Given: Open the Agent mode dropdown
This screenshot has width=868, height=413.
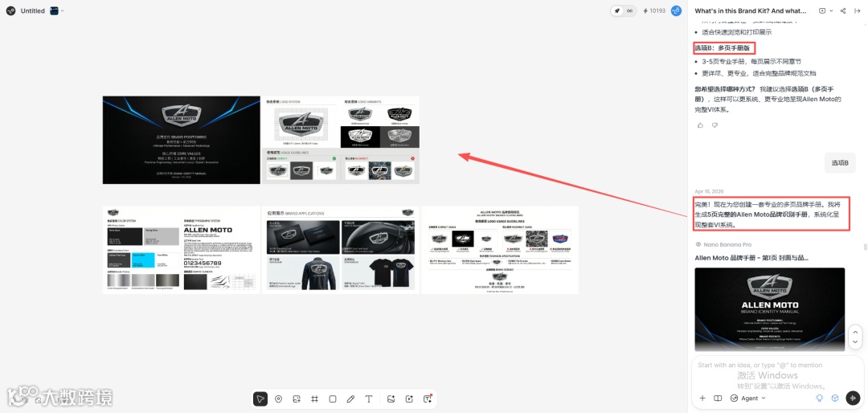Looking at the screenshot, I should pos(748,398).
